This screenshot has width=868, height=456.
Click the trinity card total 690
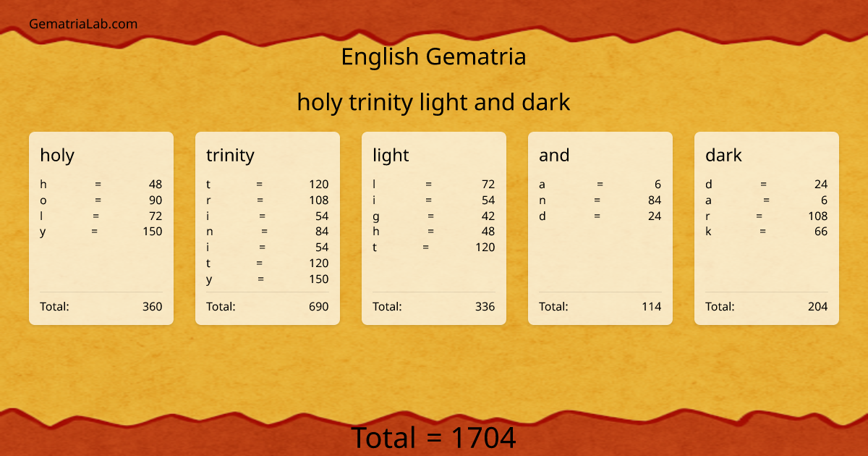[319, 306]
